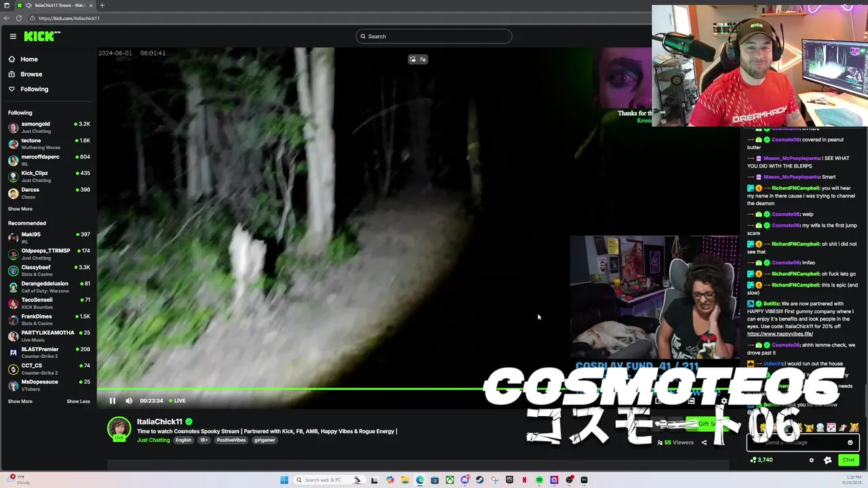The width and height of the screenshot is (868, 488).
Task: Click the 3,740 channel points balance
Action: pyautogui.click(x=762, y=460)
